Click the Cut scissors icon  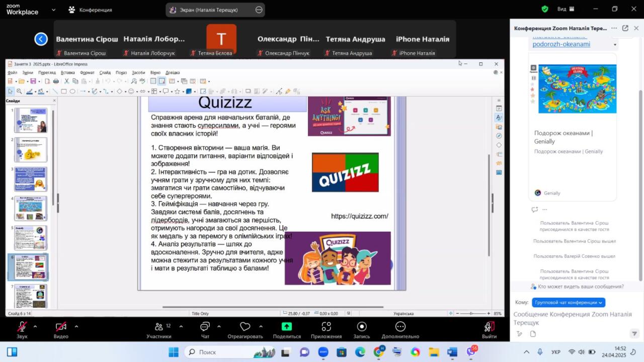tap(66, 81)
